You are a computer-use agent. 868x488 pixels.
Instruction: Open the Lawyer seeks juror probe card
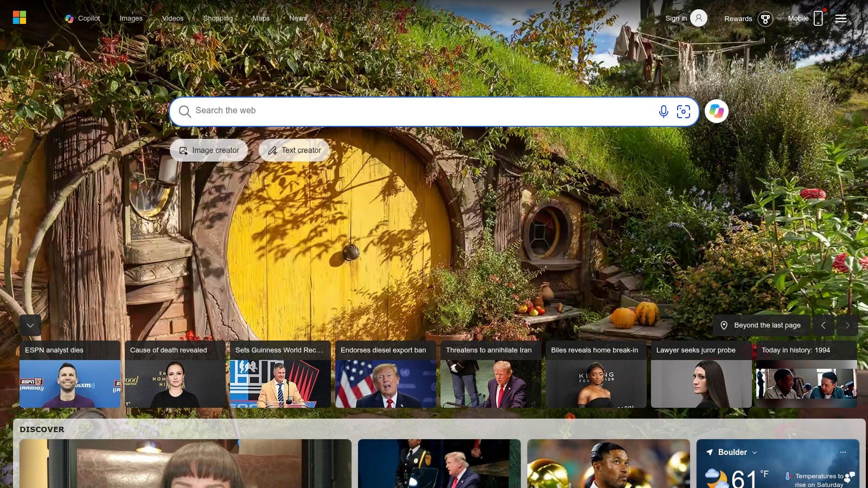701,374
